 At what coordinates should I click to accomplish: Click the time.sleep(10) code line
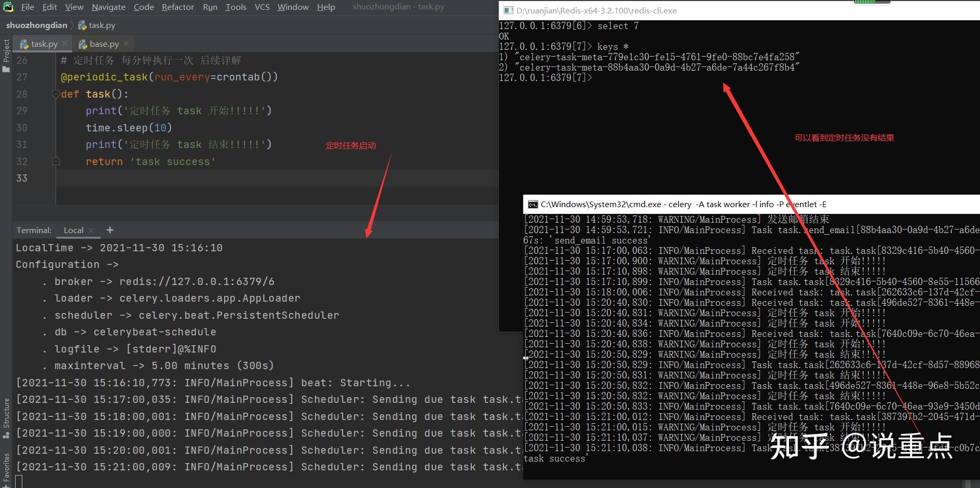pos(129,128)
